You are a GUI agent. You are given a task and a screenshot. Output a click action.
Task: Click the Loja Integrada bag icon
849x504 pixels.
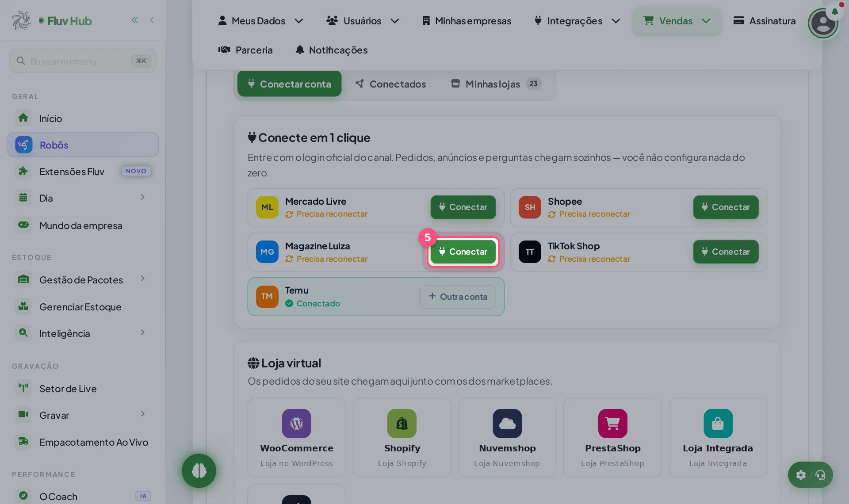pos(718,424)
